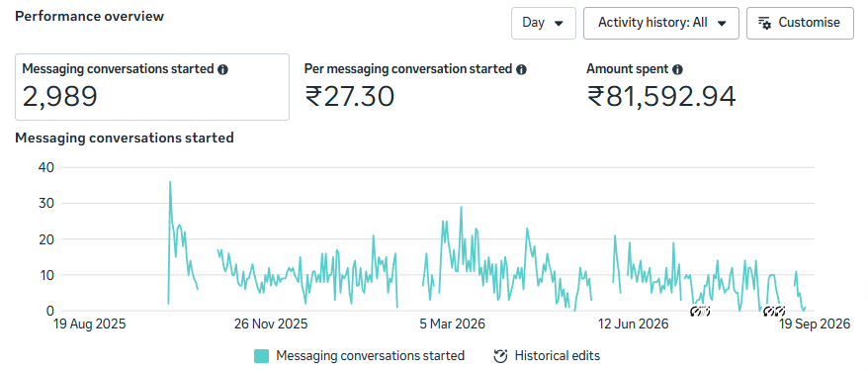Viewport: 868px width, 371px height.
Task: Toggle the Messaging conversations started legend label
Action: click(x=370, y=355)
